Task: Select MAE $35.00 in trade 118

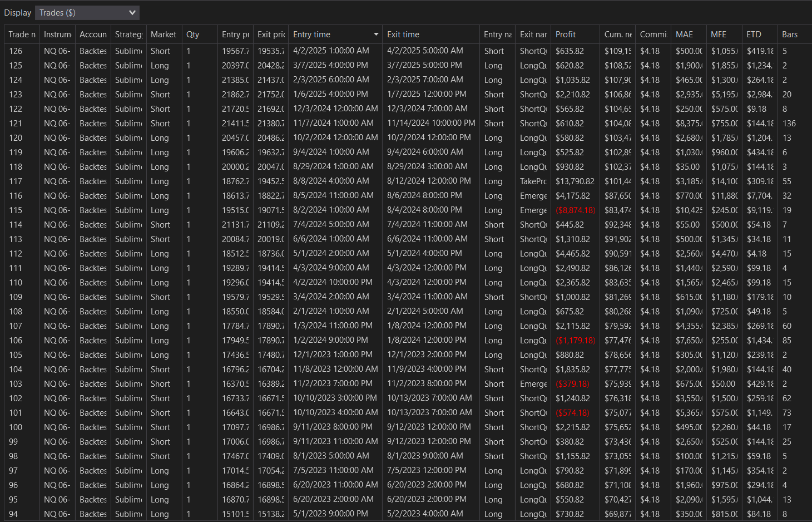Action: tap(689, 167)
